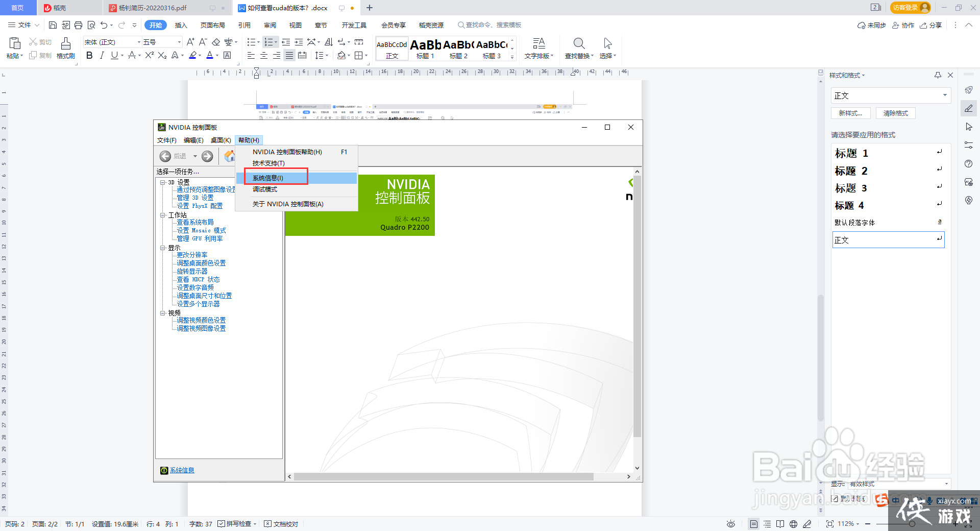Click the zoom slider handle in status bar
The image size is (980, 531).
coord(912,524)
